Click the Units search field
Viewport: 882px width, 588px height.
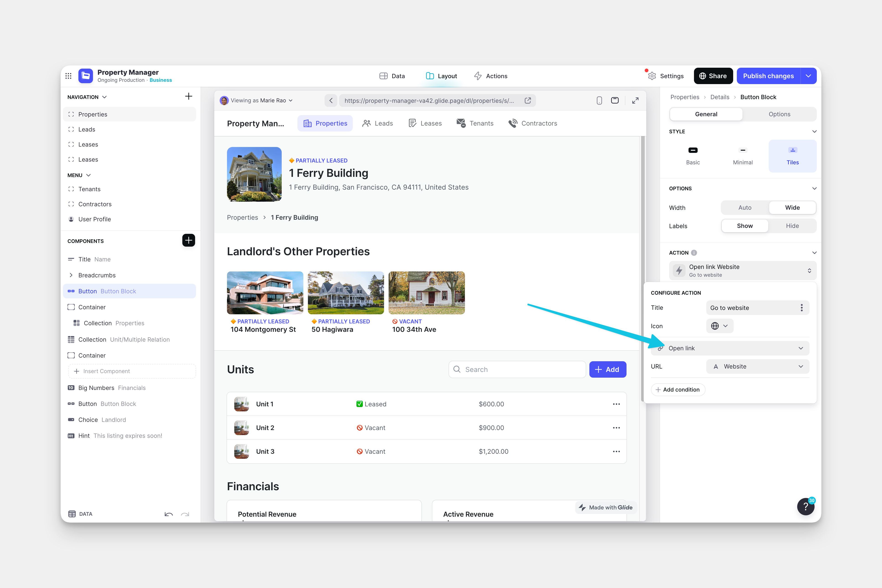click(518, 370)
